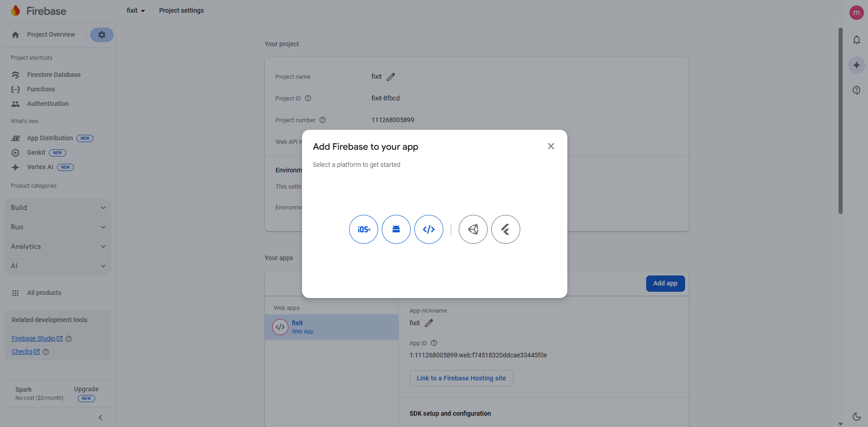Open help question mark icon in right rail
The width and height of the screenshot is (868, 427).
(857, 90)
